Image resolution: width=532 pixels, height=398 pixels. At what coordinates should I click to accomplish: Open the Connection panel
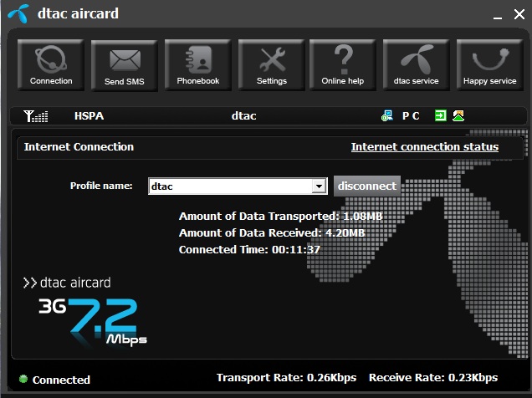(51, 65)
